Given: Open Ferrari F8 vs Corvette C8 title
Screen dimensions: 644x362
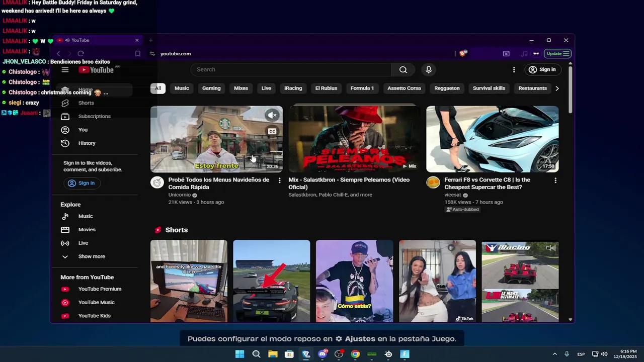Looking at the screenshot, I should click(x=487, y=184).
